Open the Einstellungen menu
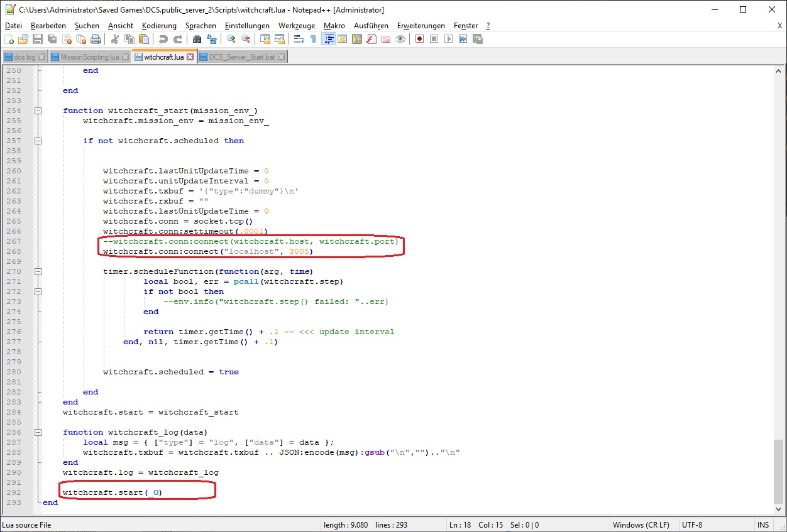787x532 pixels. 247,26
